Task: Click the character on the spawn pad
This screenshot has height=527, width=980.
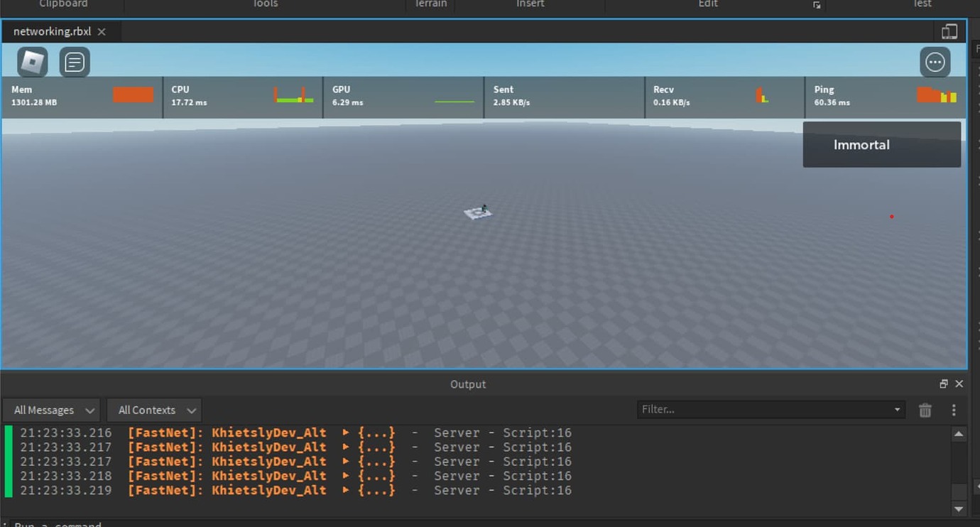Action: [x=484, y=209]
